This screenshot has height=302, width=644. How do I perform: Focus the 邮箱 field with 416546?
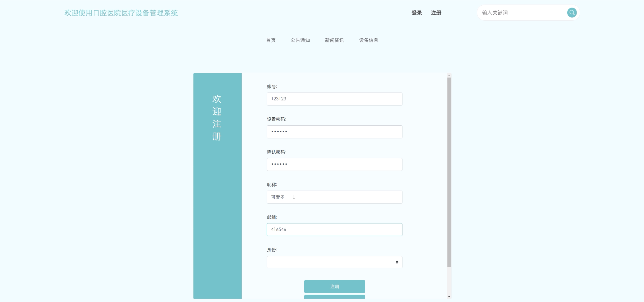(334, 230)
